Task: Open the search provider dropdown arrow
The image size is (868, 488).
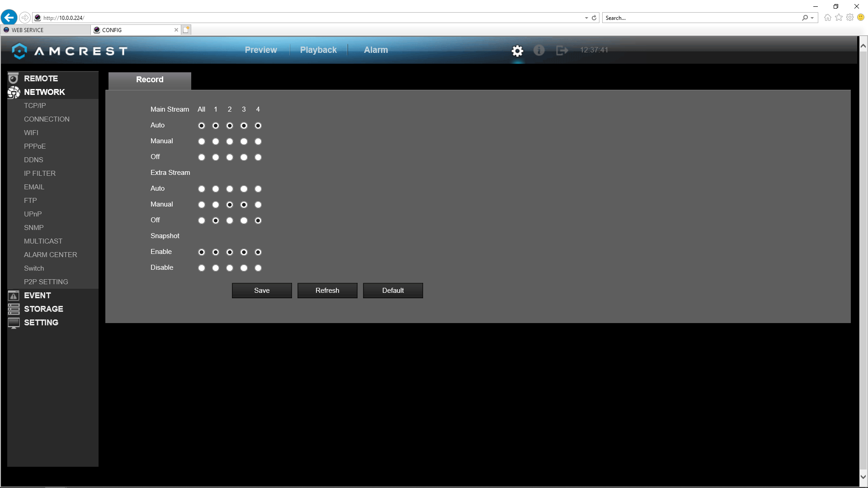Action: [812, 18]
